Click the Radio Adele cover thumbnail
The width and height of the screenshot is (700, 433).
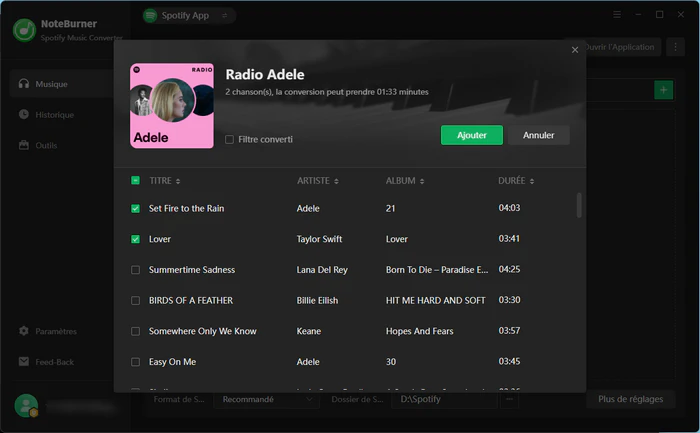pyautogui.click(x=172, y=106)
